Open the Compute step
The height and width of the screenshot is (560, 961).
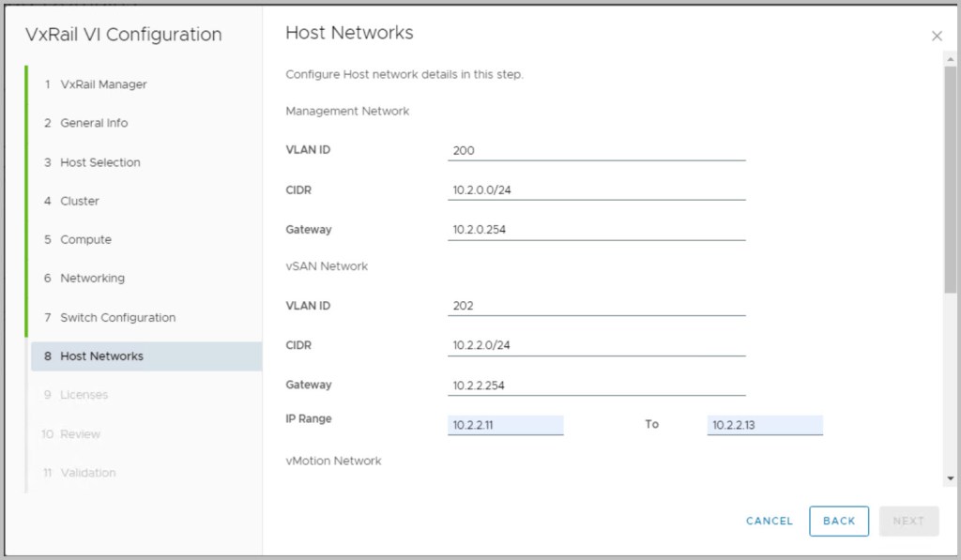pyautogui.click(x=85, y=239)
